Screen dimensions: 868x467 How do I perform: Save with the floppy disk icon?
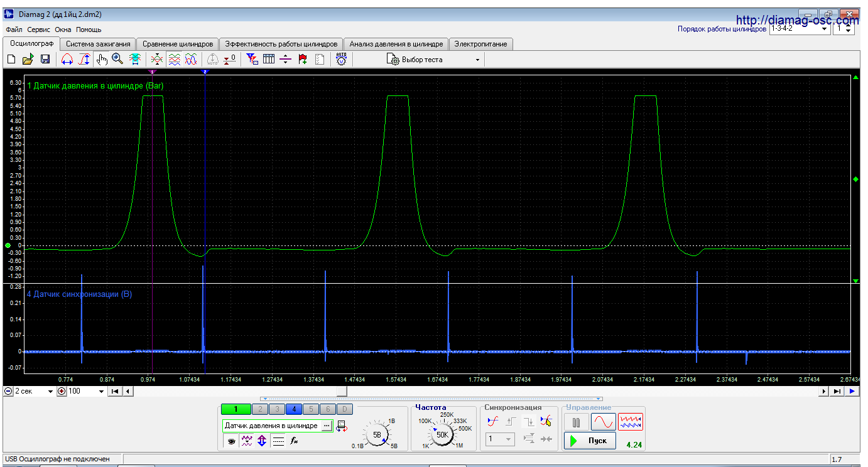45,59
